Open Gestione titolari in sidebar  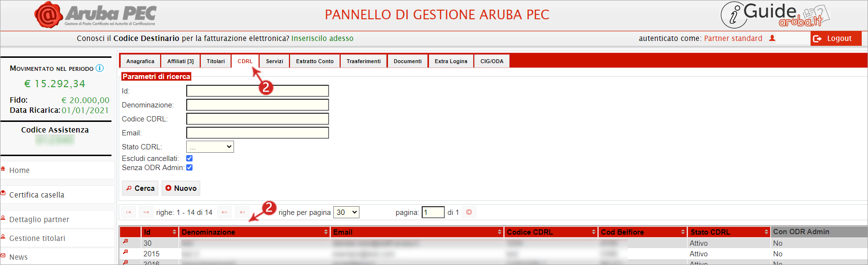(x=37, y=238)
